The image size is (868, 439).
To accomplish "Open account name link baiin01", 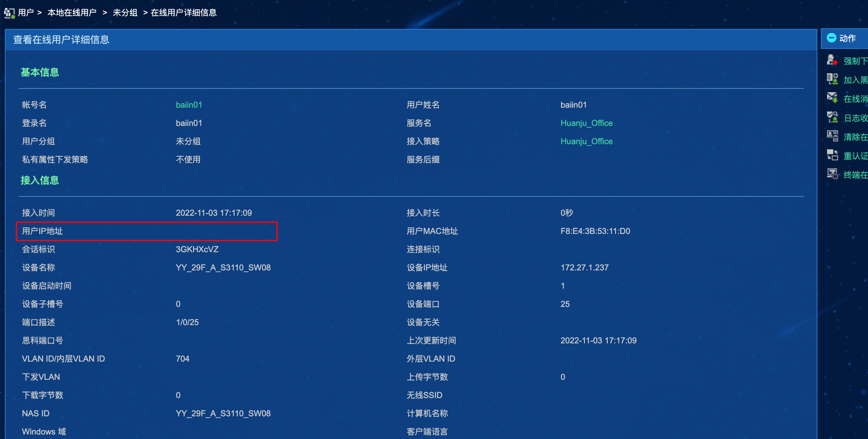I will (x=189, y=105).
